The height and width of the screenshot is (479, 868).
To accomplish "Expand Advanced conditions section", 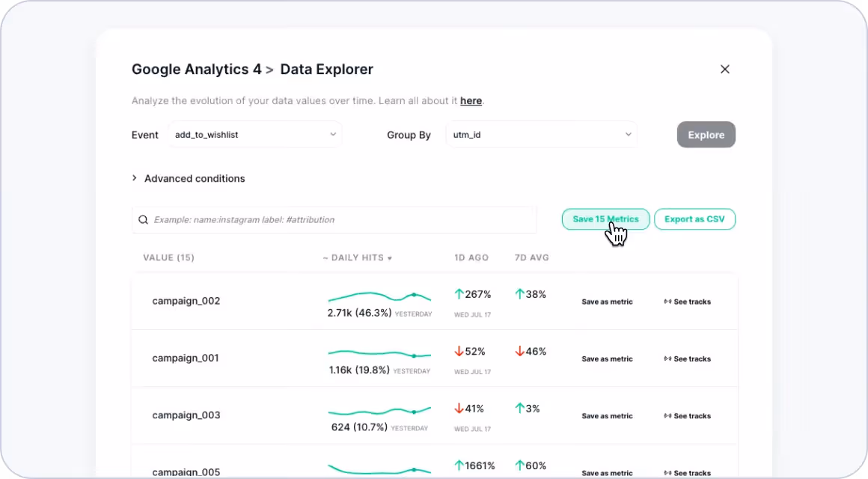I will 189,178.
